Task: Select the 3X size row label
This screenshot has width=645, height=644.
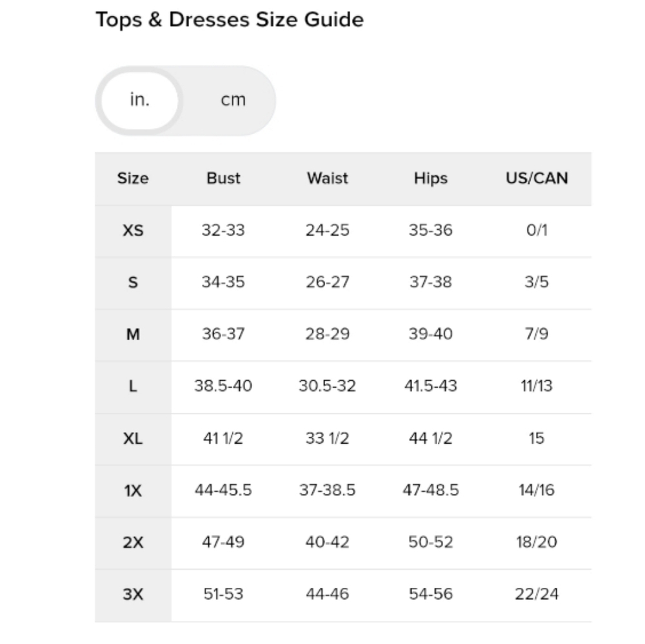Action: [133, 594]
